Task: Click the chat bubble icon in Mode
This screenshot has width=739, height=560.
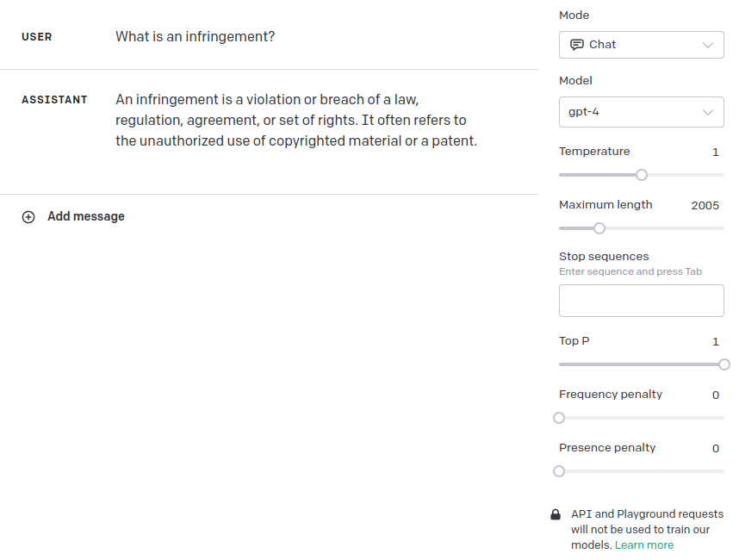Action: pyautogui.click(x=577, y=45)
